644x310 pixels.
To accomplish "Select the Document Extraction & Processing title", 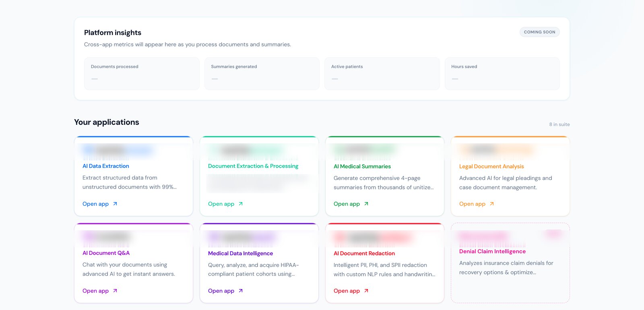I will point(253,166).
